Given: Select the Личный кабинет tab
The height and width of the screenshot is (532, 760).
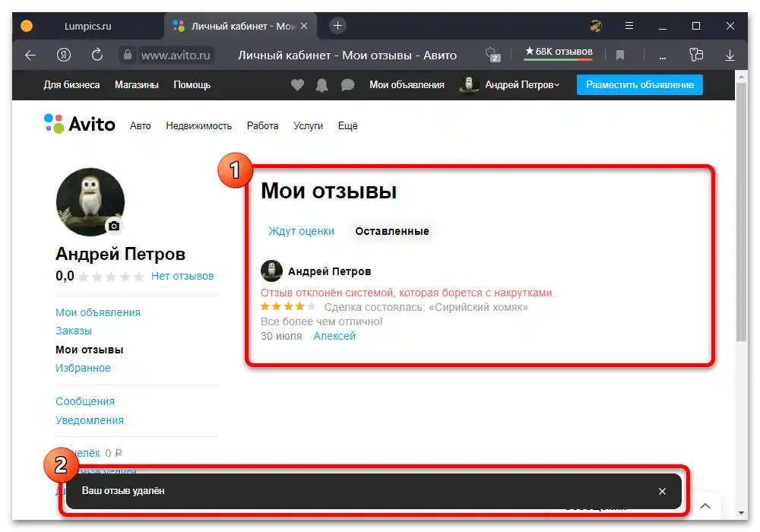Looking at the screenshot, I should [x=240, y=26].
